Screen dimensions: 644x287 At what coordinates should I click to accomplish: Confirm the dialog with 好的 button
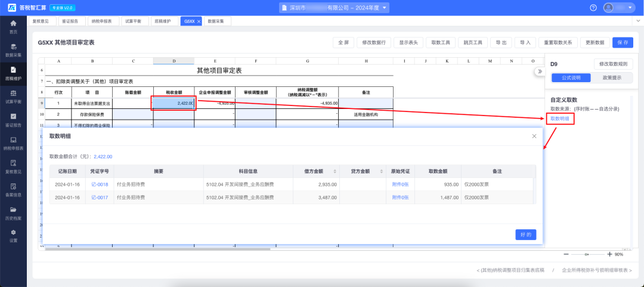(526, 235)
